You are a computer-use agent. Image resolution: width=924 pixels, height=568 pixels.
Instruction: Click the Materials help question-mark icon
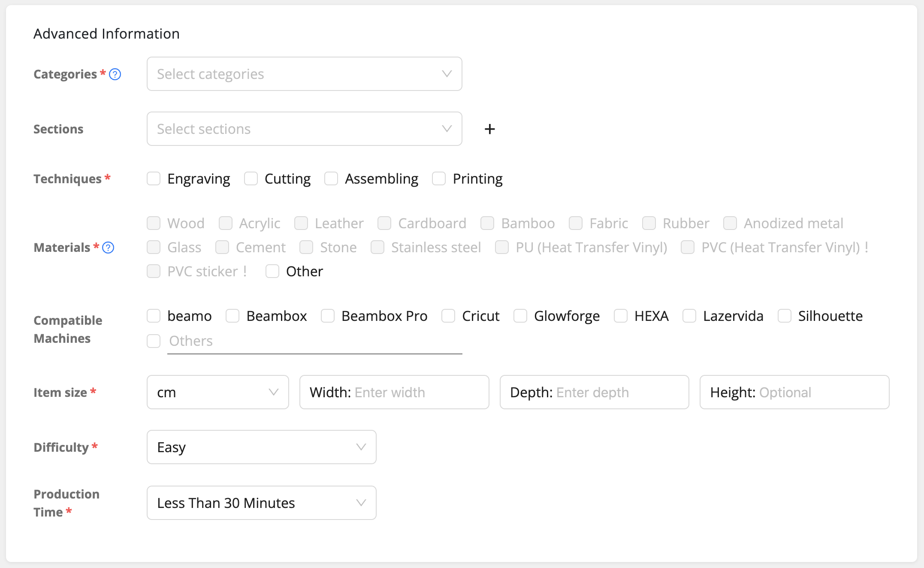coord(108,248)
